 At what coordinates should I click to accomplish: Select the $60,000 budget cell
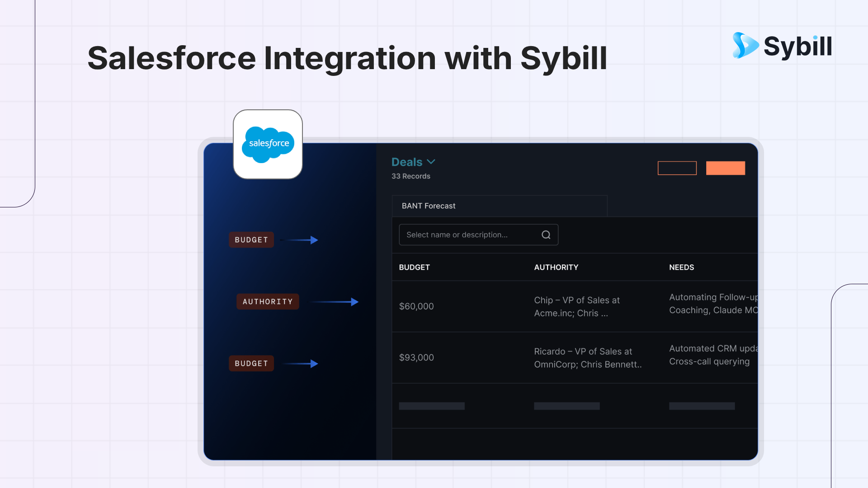[x=416, y=306]
